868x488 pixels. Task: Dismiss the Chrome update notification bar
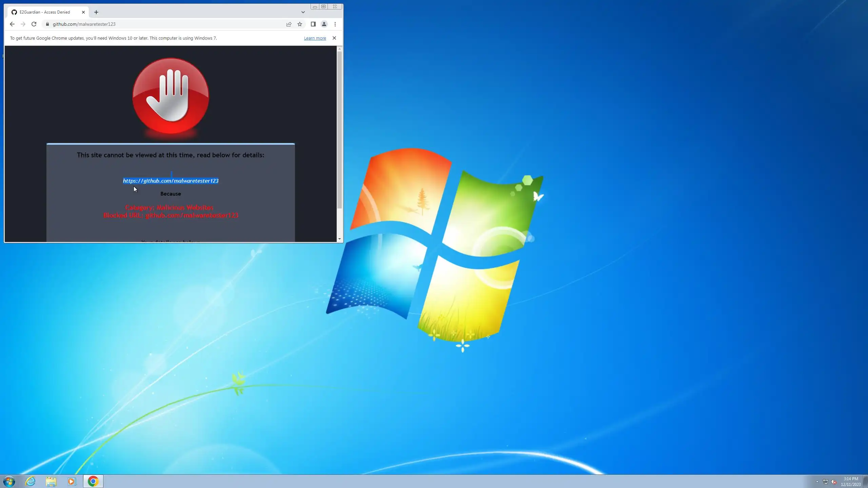click(334, 38)
